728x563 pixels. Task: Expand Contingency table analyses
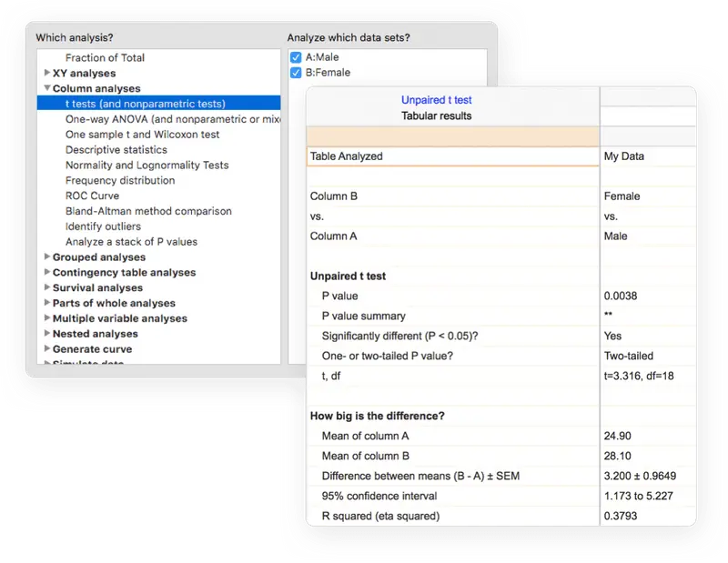pyautogui.click(x=47, y=272)
